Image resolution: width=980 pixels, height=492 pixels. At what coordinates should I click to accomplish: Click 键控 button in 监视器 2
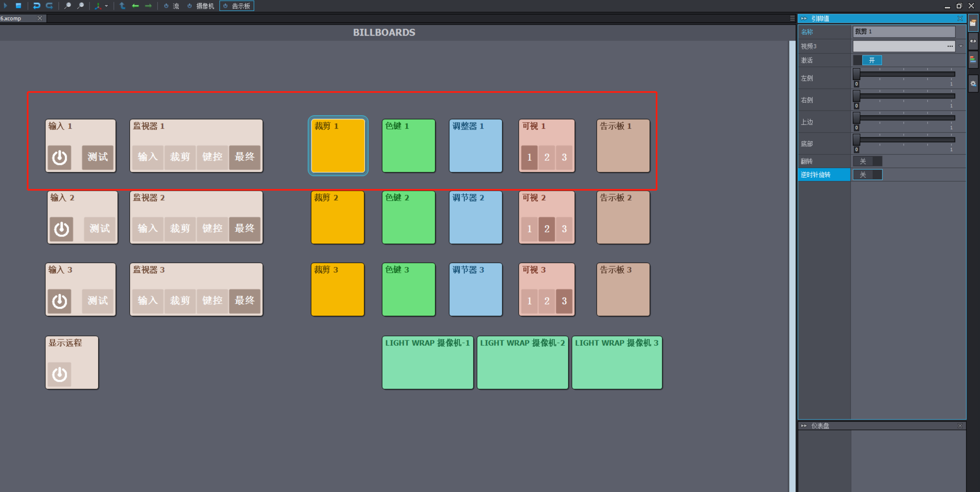(x=212, y=228)
